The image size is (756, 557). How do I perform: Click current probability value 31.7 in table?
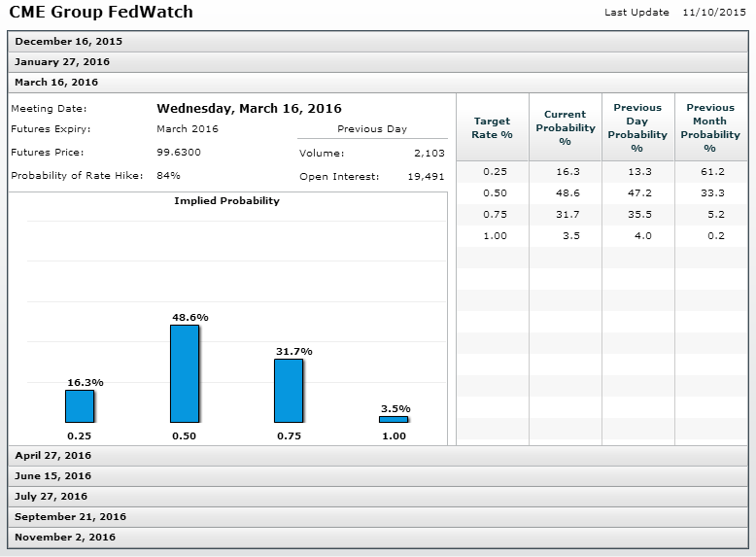pyautogui.click(x=567, y=214)
